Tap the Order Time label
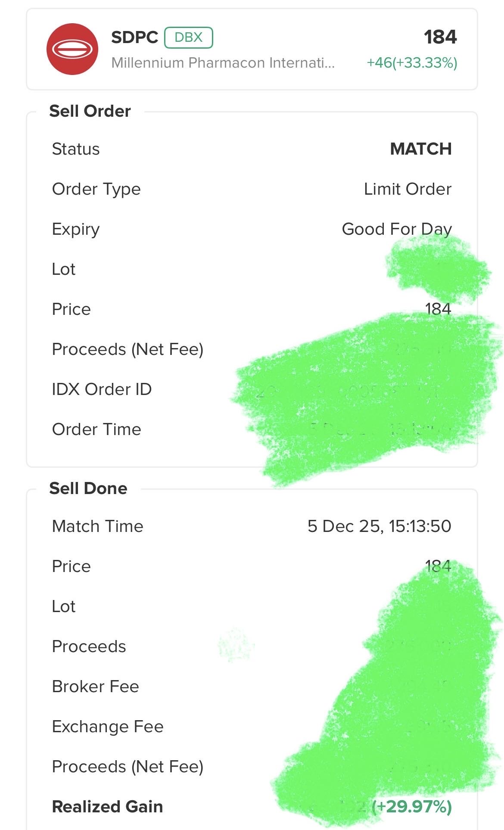The width and height of the screenshot is (504, 830). point(96,429)
